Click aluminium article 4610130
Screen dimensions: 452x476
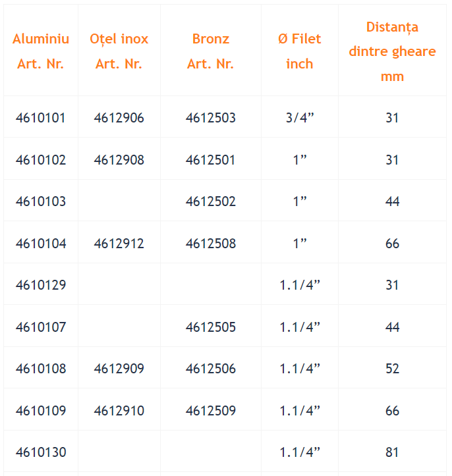point(41,452)
